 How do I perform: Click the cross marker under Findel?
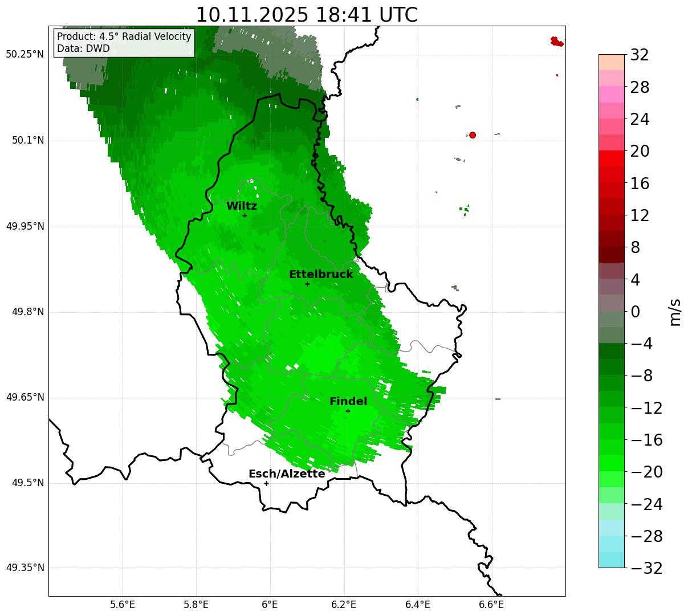[348, 411]
